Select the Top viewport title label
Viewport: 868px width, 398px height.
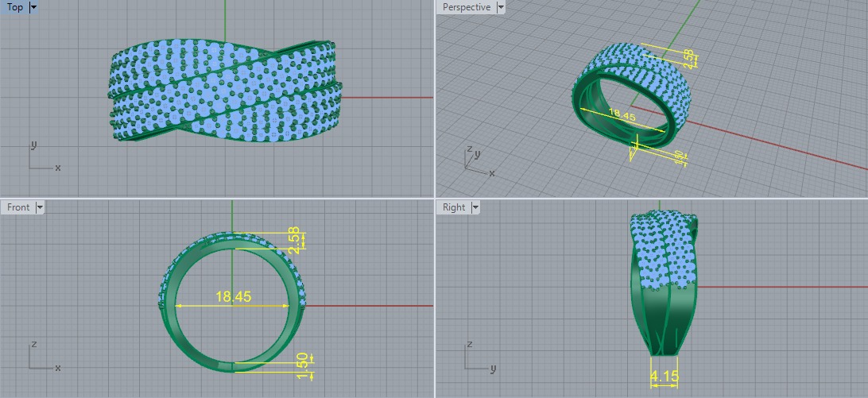[15, 7]
